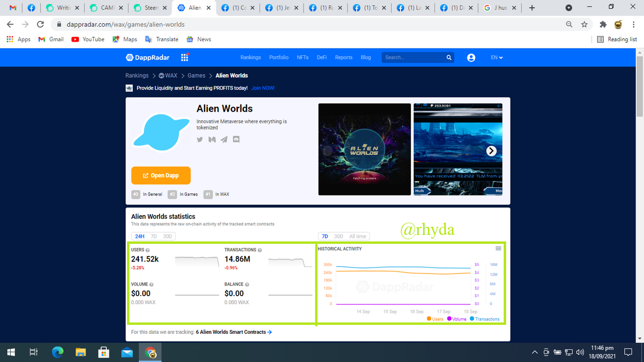The width and height of the screenshot is (644, 362).
Task: Open the Rankings nav menu
Action: (x=251, y=57)
